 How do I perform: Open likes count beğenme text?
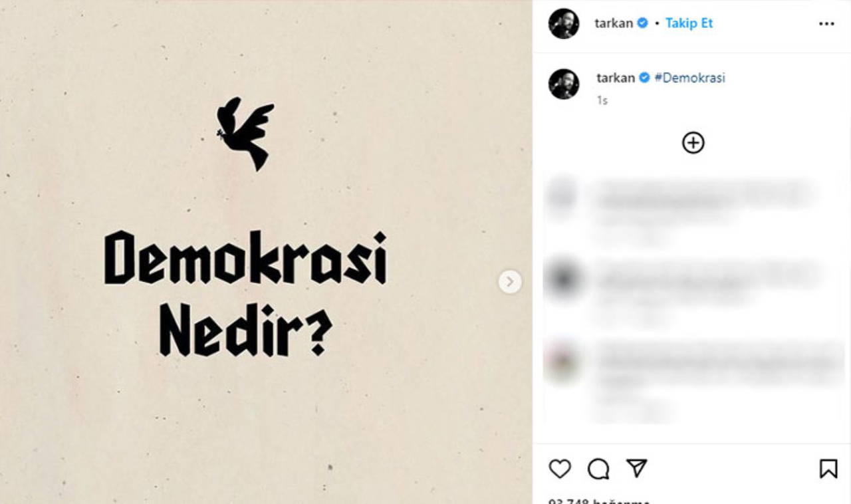(598, 501)
